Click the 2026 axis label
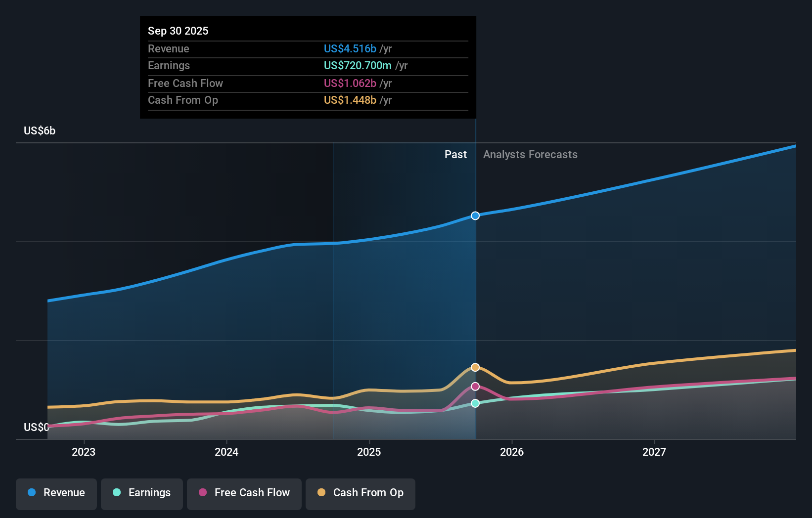 click(512, 452)
